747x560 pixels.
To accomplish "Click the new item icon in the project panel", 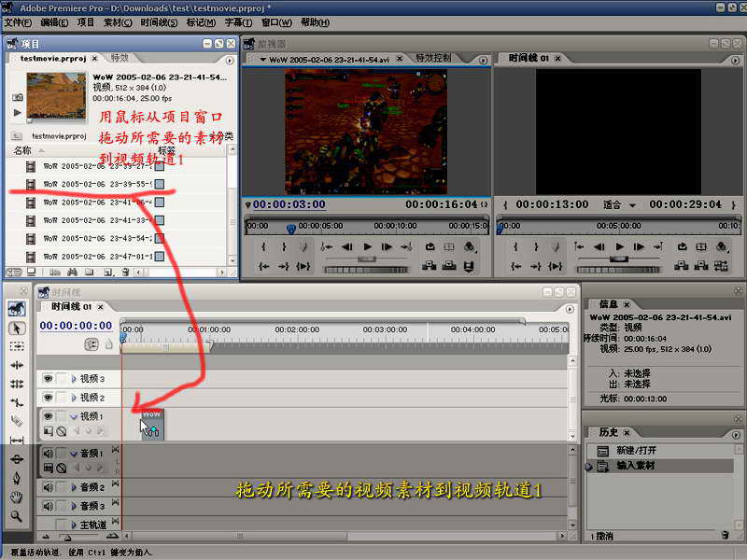I will pyautogui.click(x=108, y=272).
